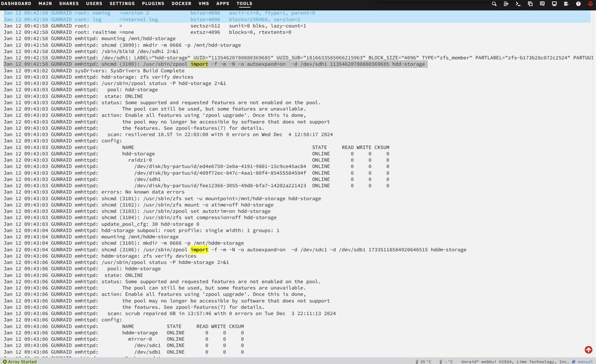Click the partuuid fee12366 device row
This screenshot has width=596, height=364.
click(196, 185)
